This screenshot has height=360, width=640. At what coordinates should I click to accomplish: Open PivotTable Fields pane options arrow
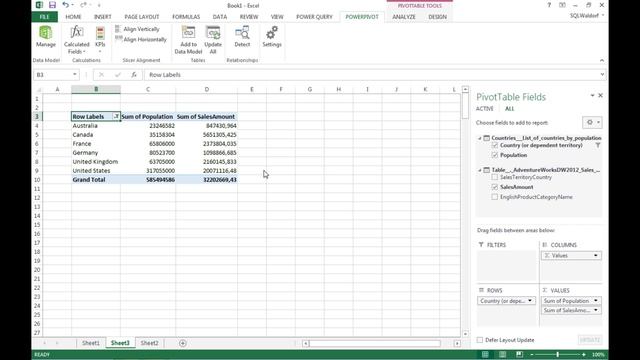(592, 96)
